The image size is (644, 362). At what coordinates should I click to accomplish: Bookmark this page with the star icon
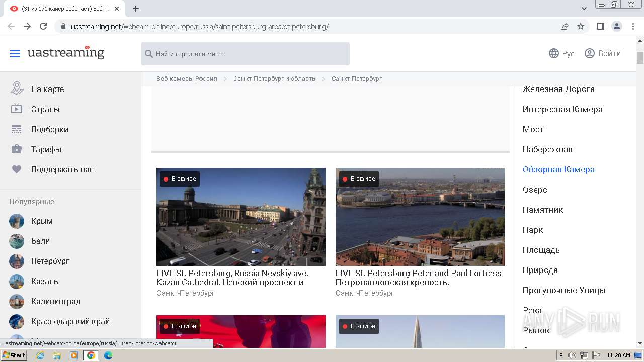[581, 26]
